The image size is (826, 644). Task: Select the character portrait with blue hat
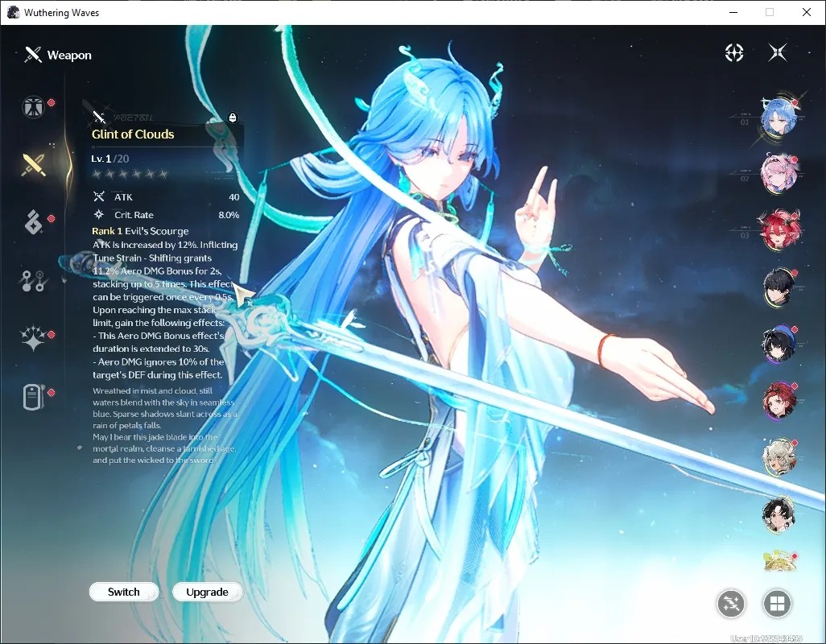pos(779,344)
